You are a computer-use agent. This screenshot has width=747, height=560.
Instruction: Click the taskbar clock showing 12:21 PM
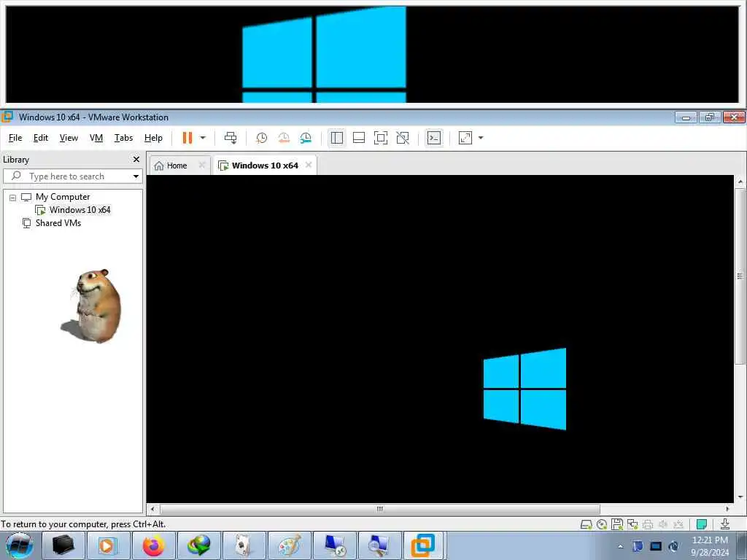[710, 546]
